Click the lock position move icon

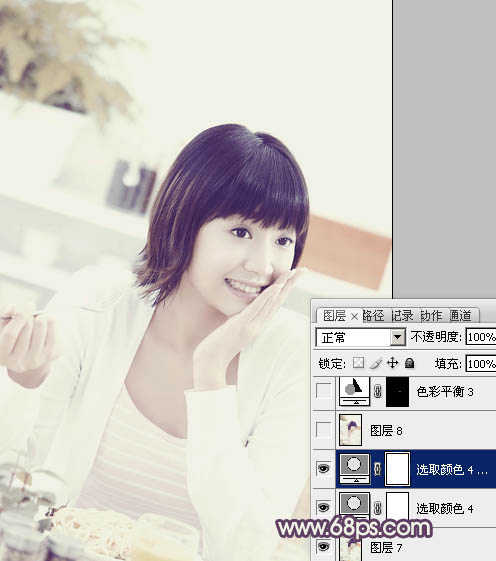(x=393, y=363)
